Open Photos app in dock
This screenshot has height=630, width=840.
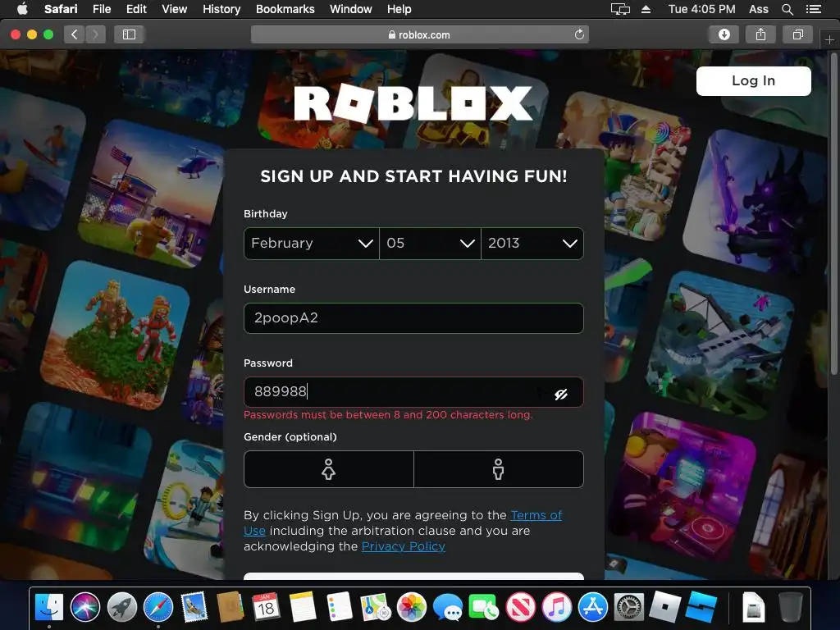click(412, 608)
